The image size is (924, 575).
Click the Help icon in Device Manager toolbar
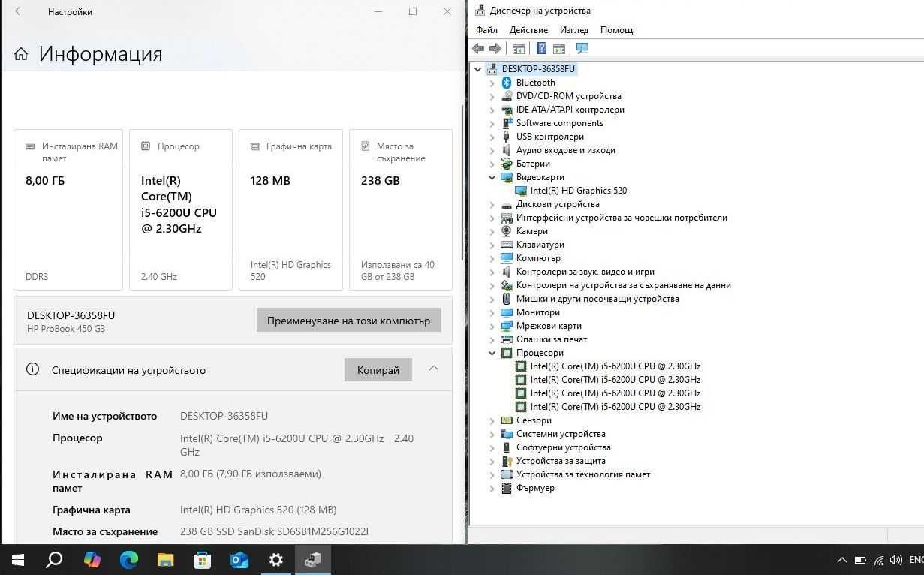[x=541, y=48]
